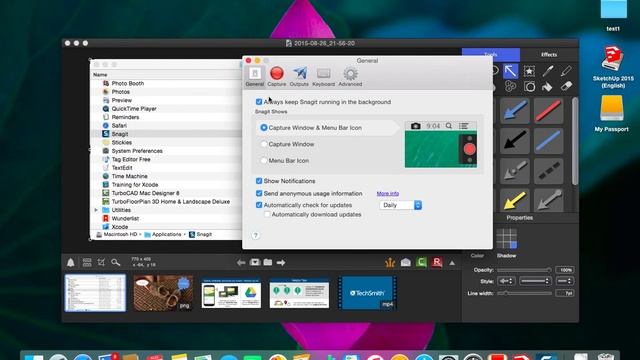Select the Arrow tool in Tools panel
The image size is (640, 360).
(x=511, y=71)
